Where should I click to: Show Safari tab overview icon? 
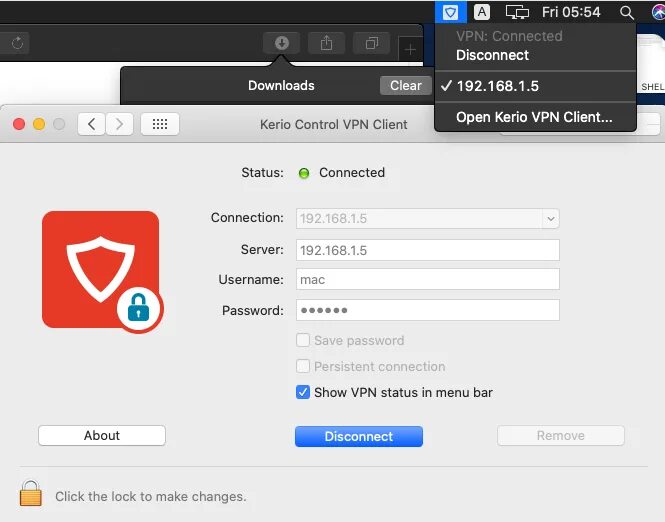[x=372, y=43]
